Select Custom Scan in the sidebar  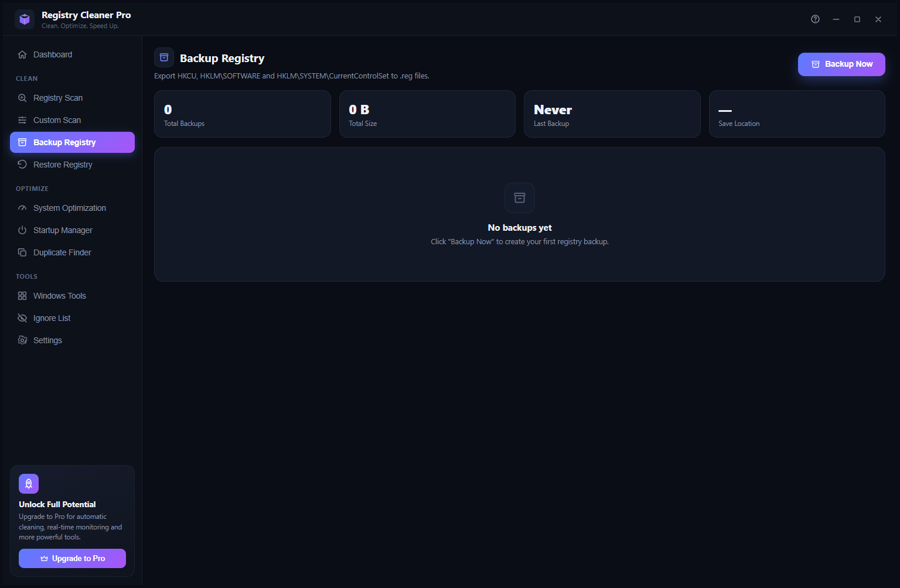click(72, 120)
